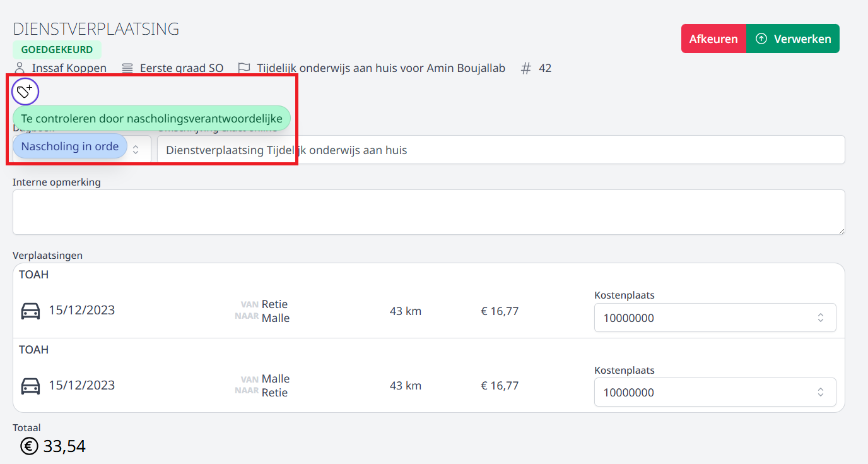Click the stacked lines icon beside Eerste graad SO
Screen dimensions: 868x464
(x=127, y=68)
